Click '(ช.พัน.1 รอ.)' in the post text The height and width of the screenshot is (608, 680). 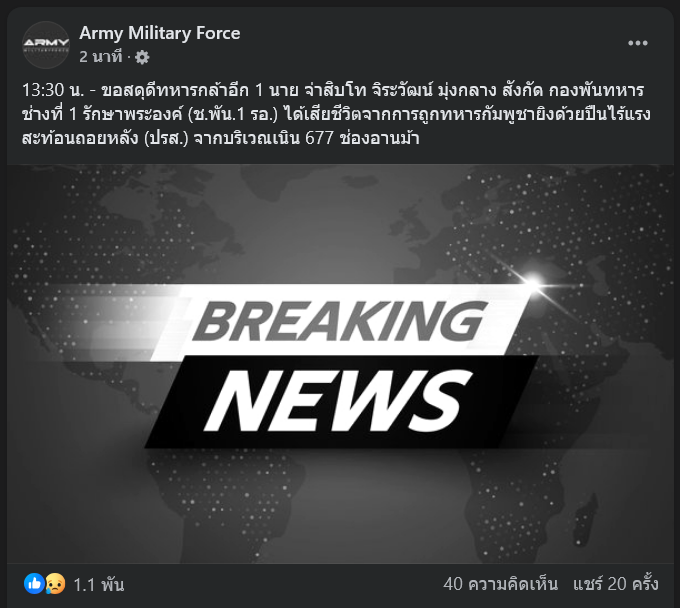[233, 114]
